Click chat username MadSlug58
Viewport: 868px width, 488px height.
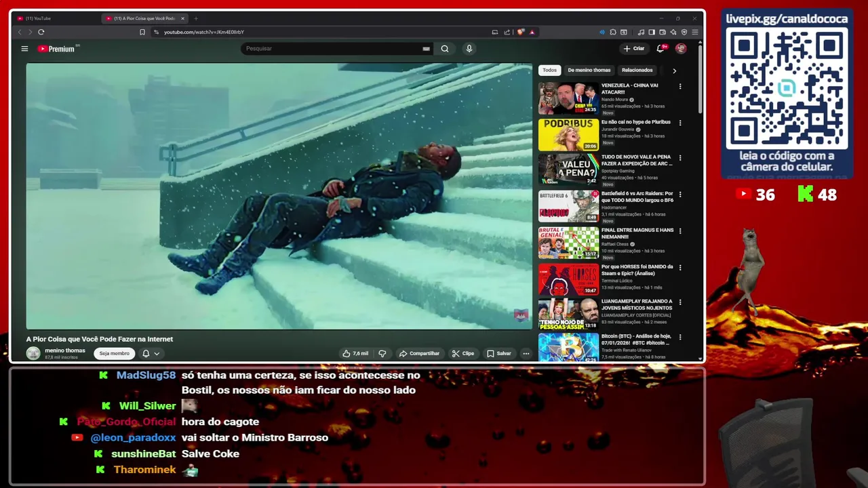(x=146, y=375)
